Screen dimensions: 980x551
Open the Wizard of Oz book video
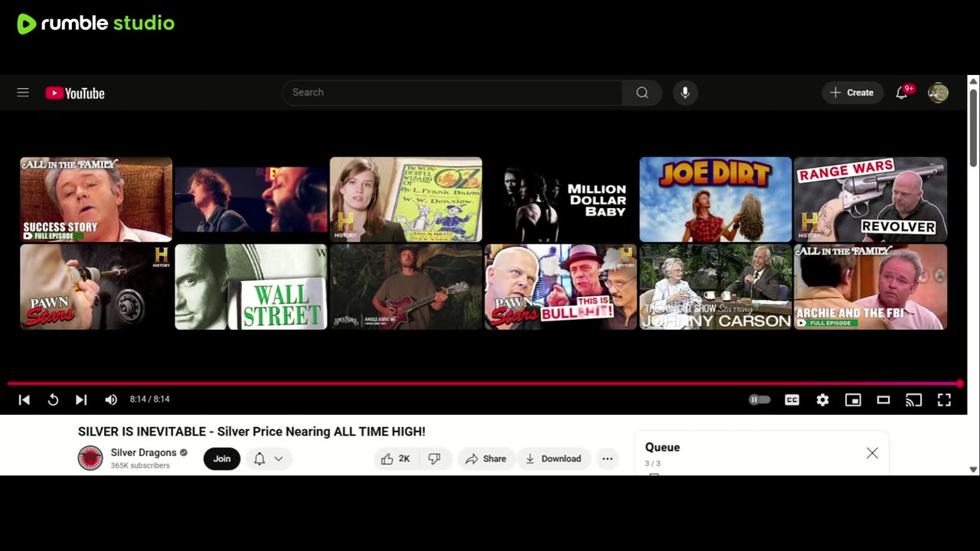[406, 200]
